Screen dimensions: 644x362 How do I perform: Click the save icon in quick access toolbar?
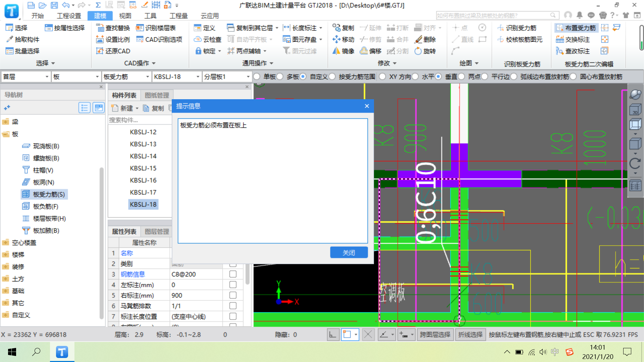click(54, 5)
